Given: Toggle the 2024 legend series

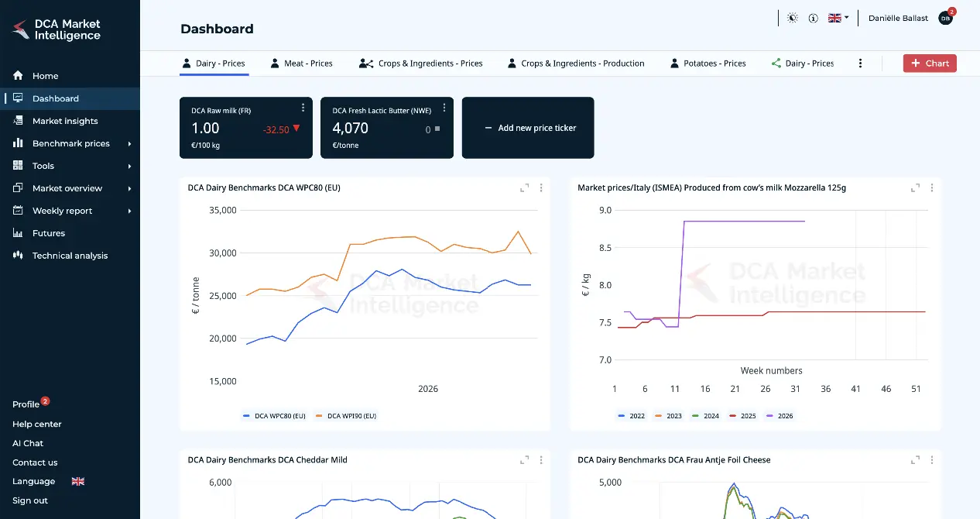Looking at the screenshot, I should (706, 416).
